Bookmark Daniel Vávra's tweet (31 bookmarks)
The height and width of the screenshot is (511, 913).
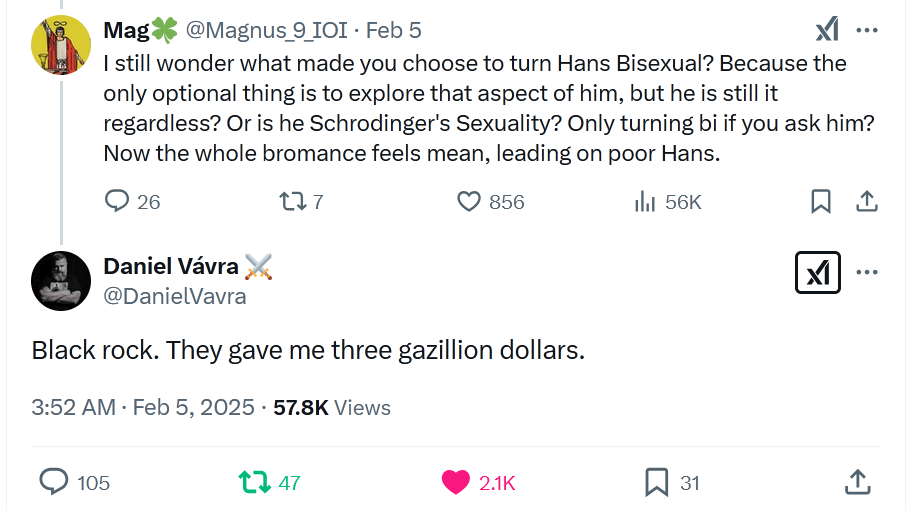(656, 482)
